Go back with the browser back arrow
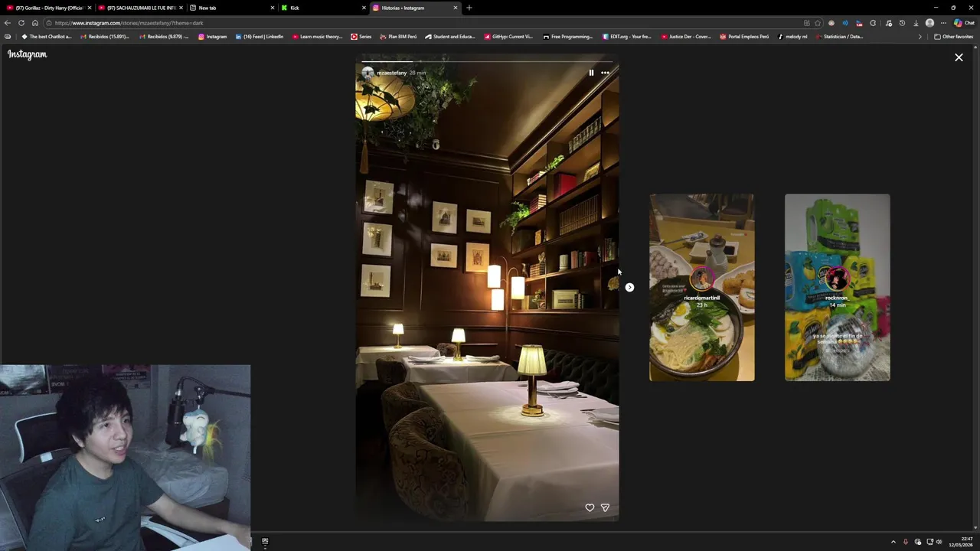This screenshot has width=980, height=551. coord(8,23)
